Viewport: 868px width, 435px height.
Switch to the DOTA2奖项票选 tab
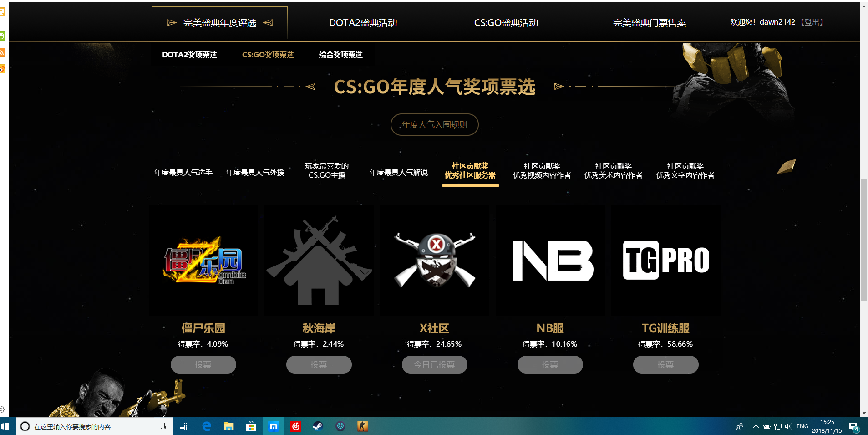(190, 55)
